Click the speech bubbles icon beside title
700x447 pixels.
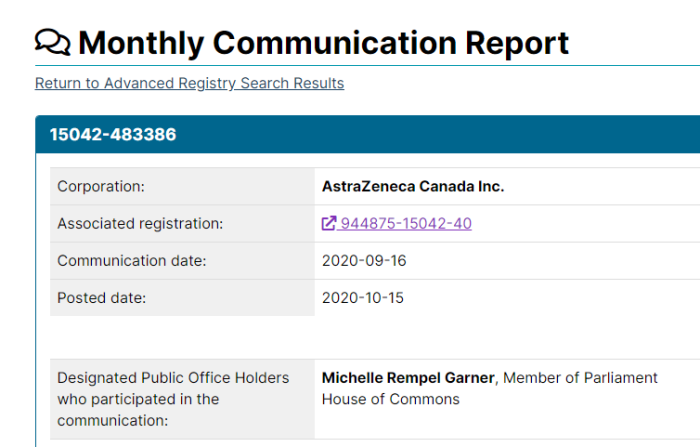point(53,42)
